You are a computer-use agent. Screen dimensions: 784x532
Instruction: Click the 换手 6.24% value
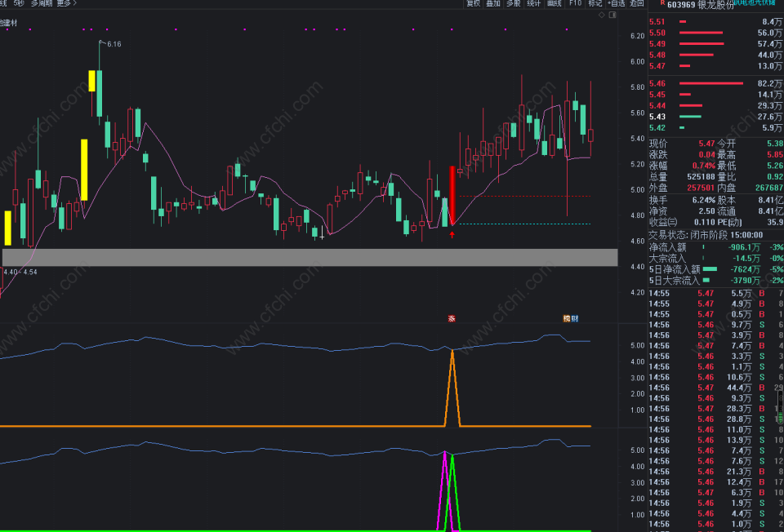(703, 200)
